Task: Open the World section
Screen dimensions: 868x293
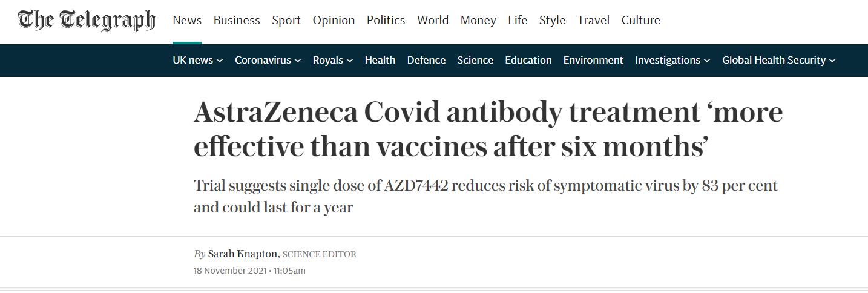Action: point(433,20)
